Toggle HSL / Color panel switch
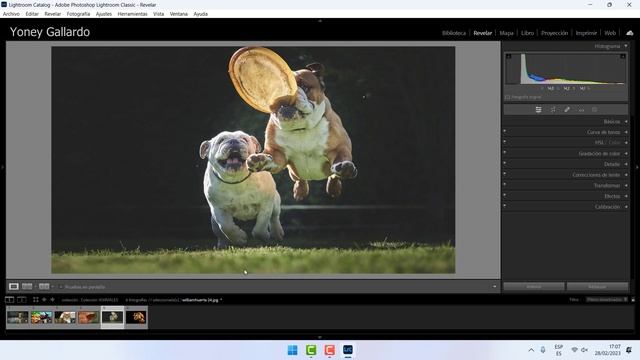This screenshot has height=360, width=640. point(505,142)
